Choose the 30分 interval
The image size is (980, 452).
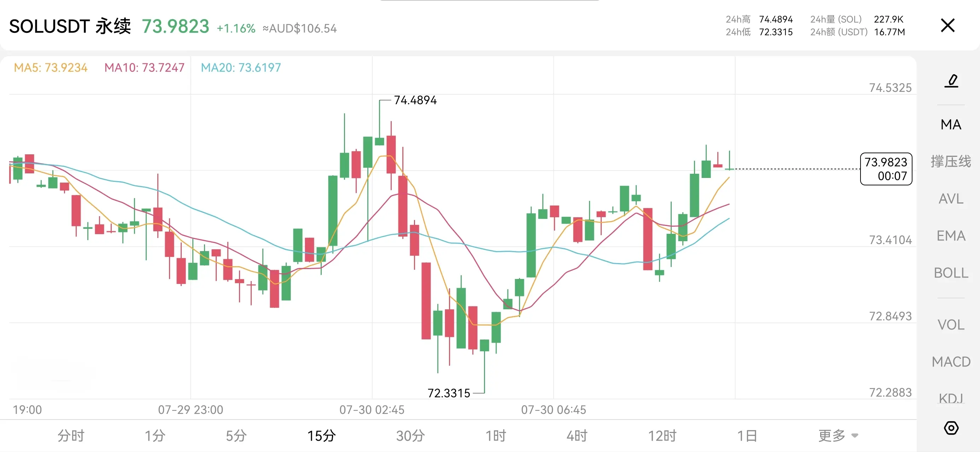coord(410,436)
